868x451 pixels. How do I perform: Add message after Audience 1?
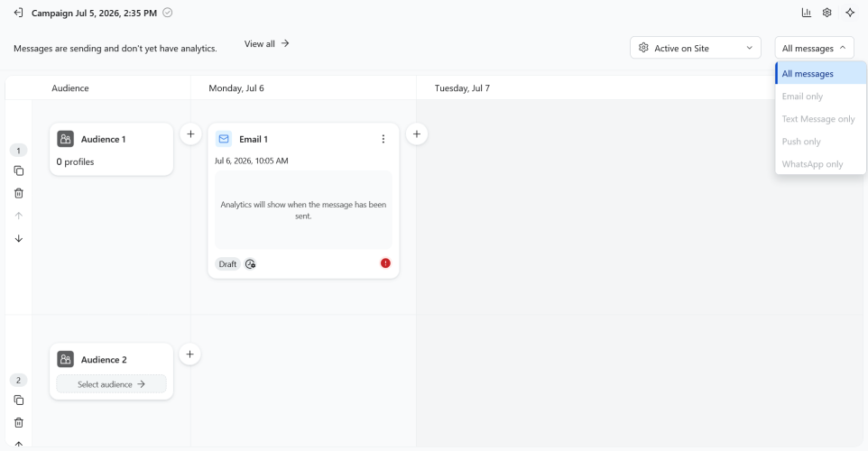[190, 133]
